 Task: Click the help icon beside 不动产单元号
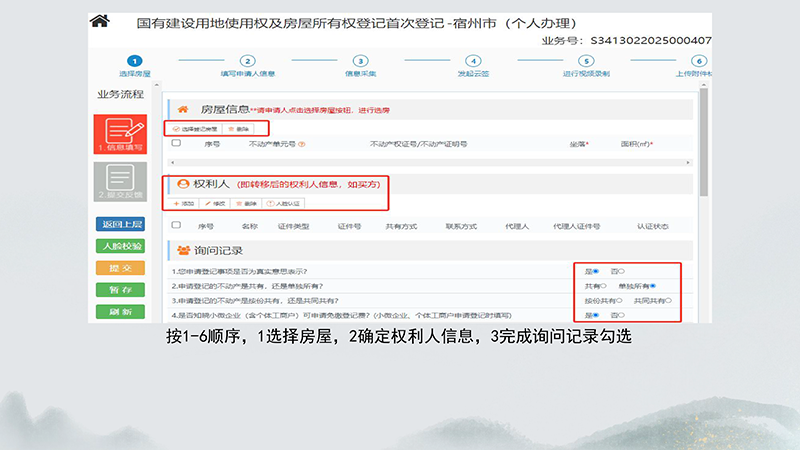pos(302,145)
